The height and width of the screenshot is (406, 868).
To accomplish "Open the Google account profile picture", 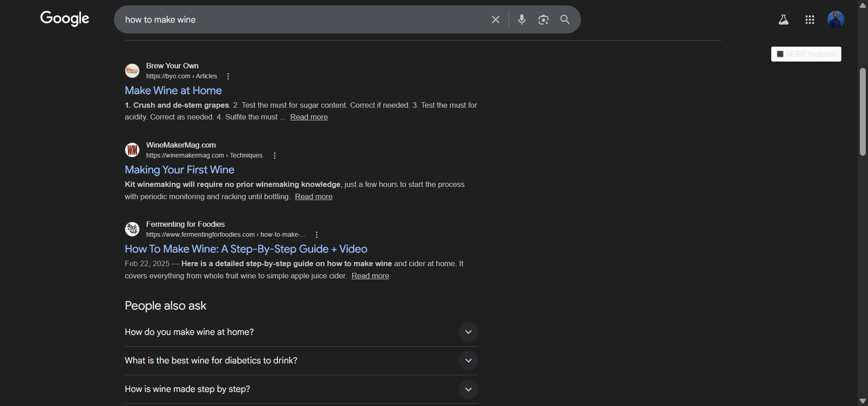I will coord(835,19).
